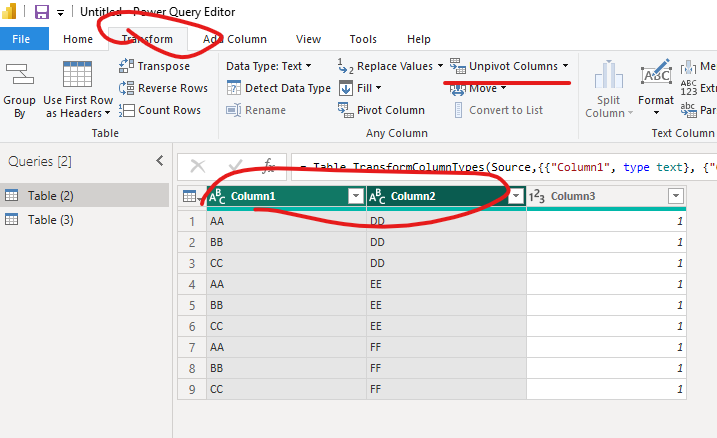The height and width of the screenshot is (438, 717).
Task: Click cell BB in row 2
Action: pyautogui.click(x=287, y=242)
